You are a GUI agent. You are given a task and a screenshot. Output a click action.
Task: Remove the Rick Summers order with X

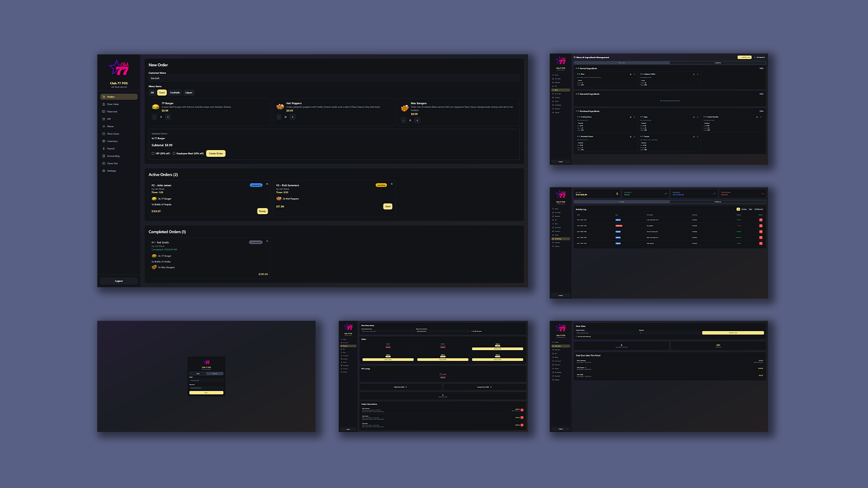[392, 184]
